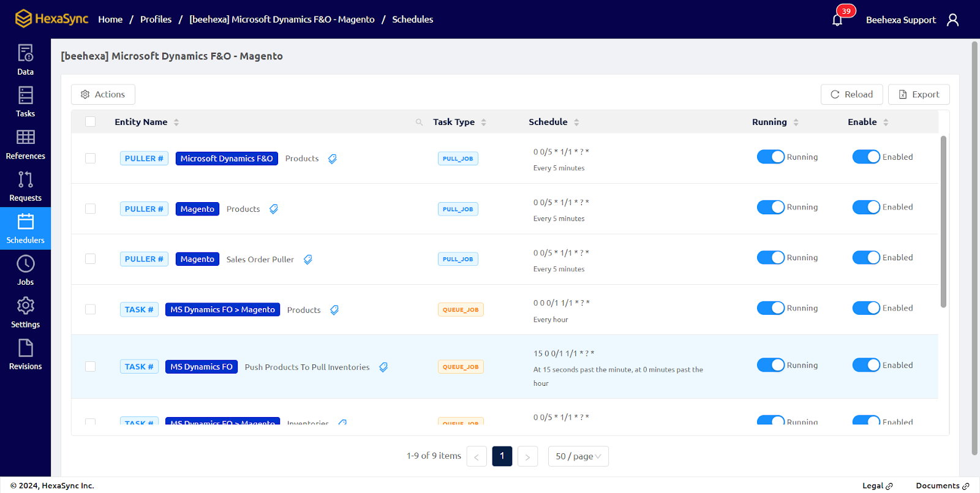Go to the next page arrow
The image size is (980, 493).
(x=527, y=456)
